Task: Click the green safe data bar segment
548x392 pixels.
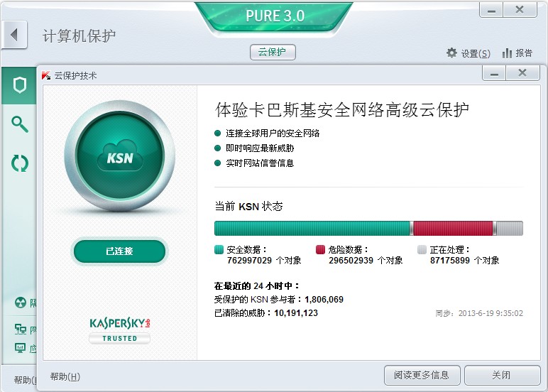Action: (x=312, y=228)
